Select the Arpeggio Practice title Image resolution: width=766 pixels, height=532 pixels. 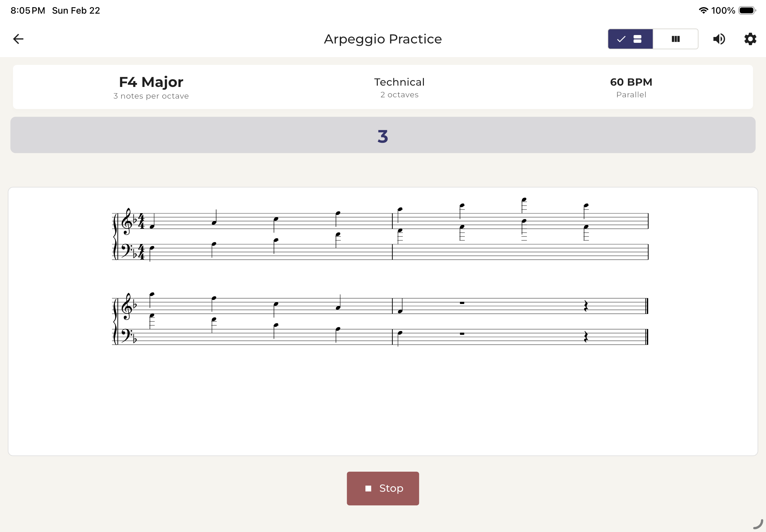click(382, 39)
